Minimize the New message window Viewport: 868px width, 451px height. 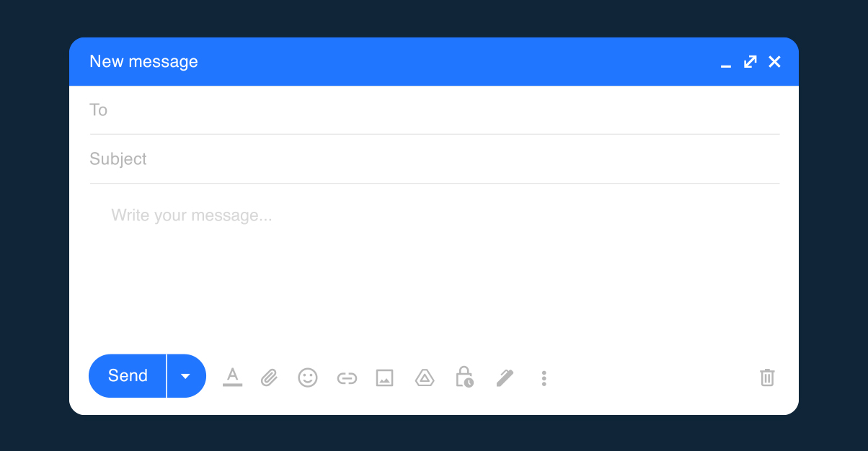tap(726, 63)
